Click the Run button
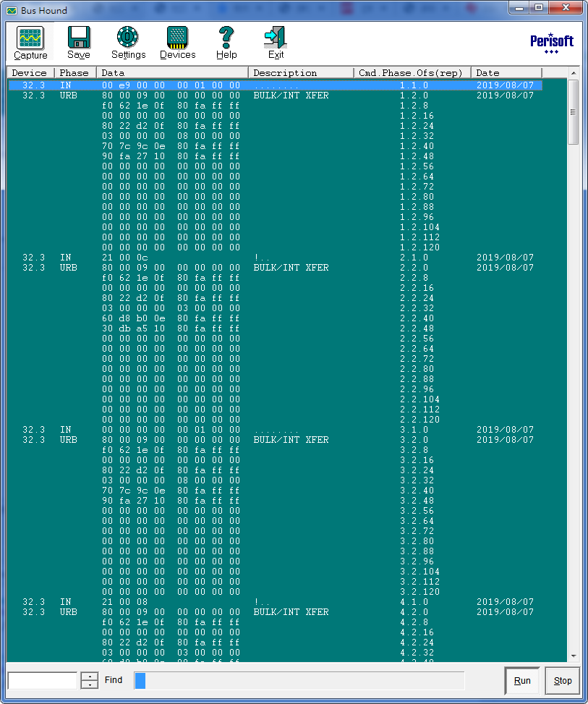This screenshot has height=704, width=588. point(522,681)
